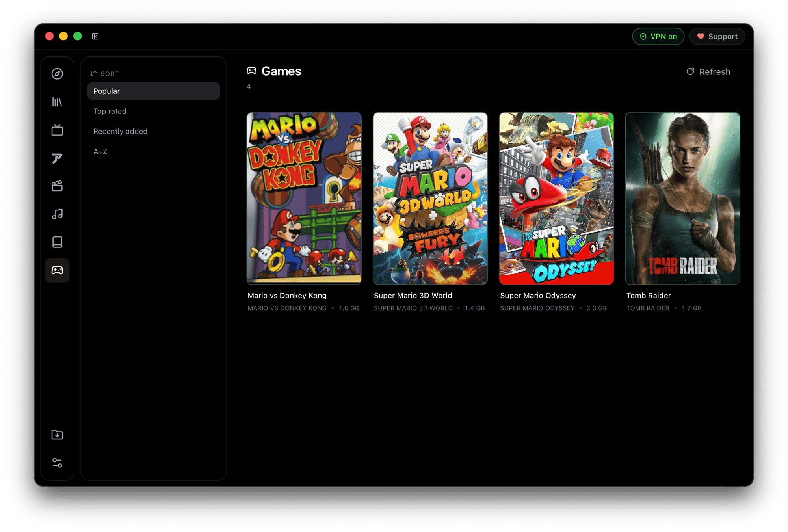Open the Music note icon

point(57,214)
